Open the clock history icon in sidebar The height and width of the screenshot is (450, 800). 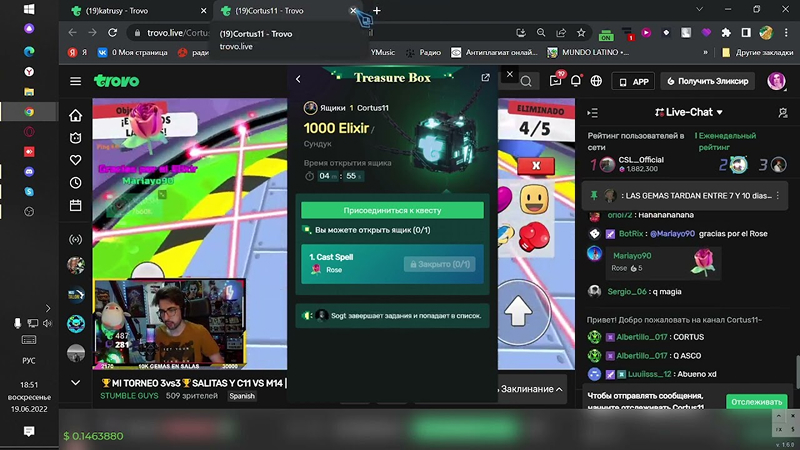tap(76, 183)
